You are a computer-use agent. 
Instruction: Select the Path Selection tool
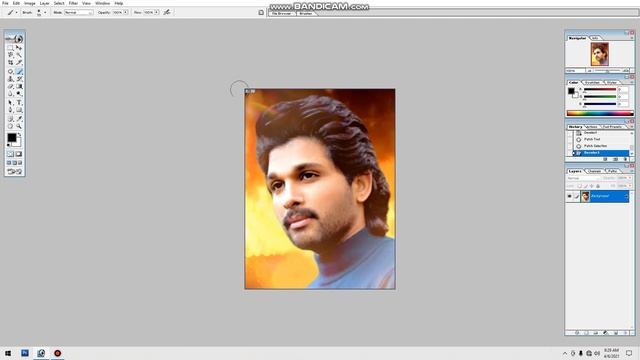(x=11, y=103)
